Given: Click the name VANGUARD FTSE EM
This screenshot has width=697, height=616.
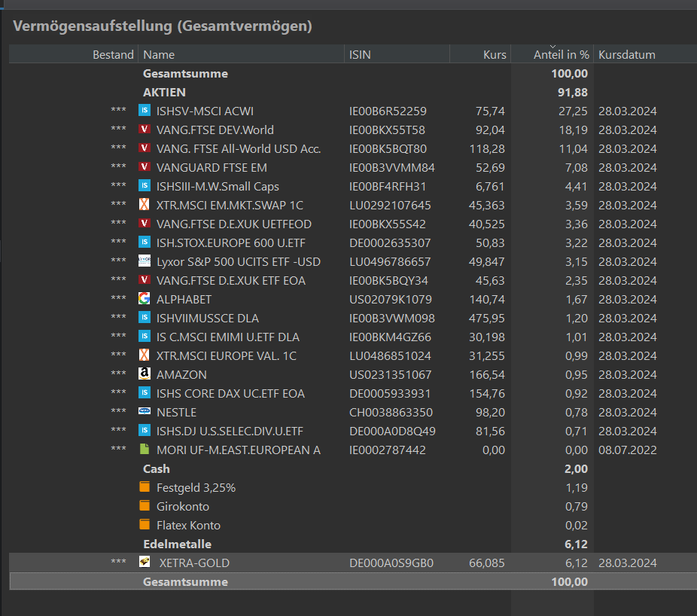Looking at the screenshot, I should pos(212,168).
